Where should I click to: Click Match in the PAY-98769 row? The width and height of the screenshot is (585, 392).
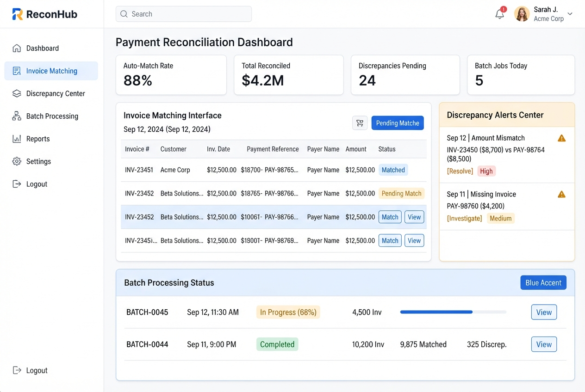[x=390, y=241]
